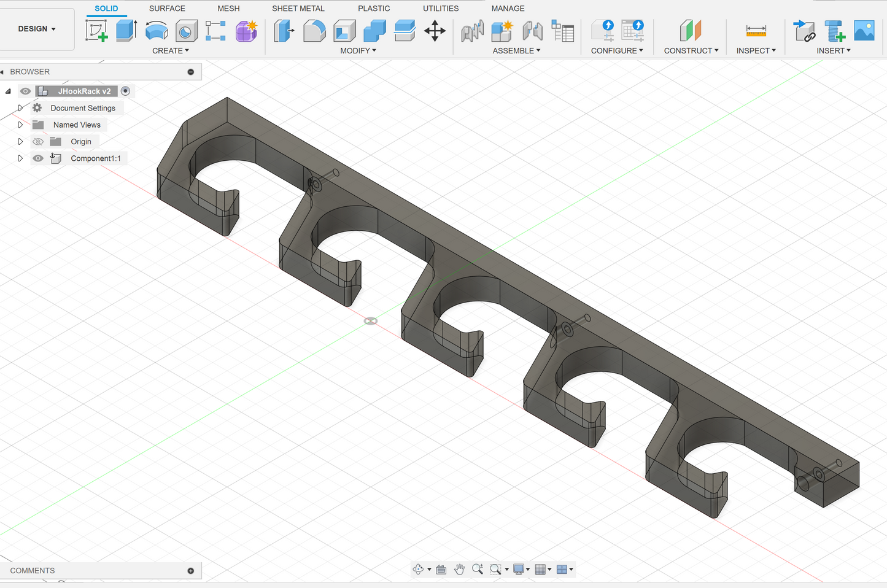
Task: Select the Extrude tool
Action: pyautogui.click(x=126, y=31)
